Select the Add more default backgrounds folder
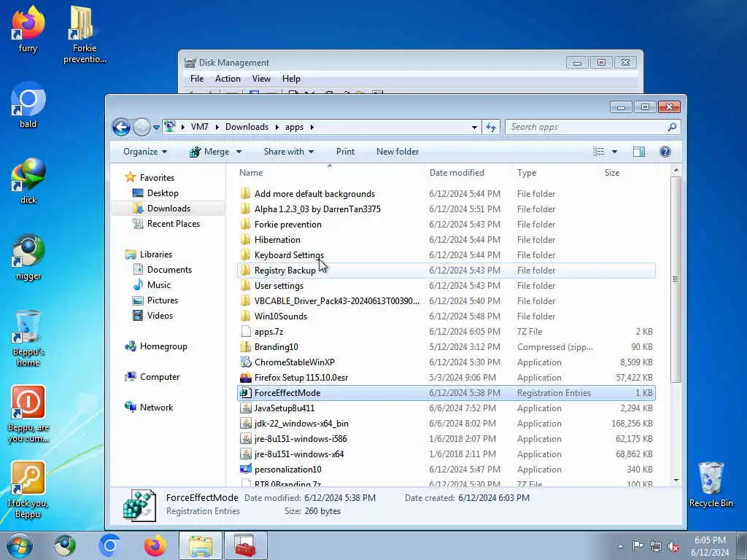Viewport: 747px width, 560px height. click(x=314, y=194)
